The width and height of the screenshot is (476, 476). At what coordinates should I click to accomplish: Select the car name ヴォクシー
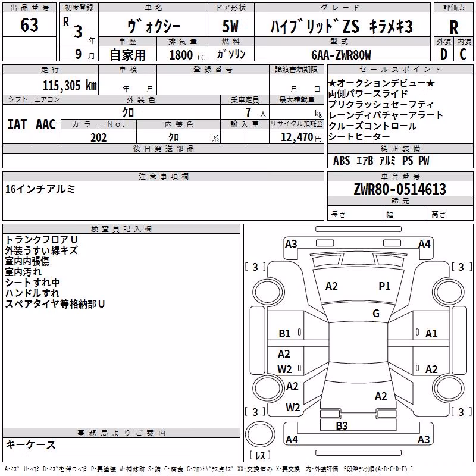[154, 26]
